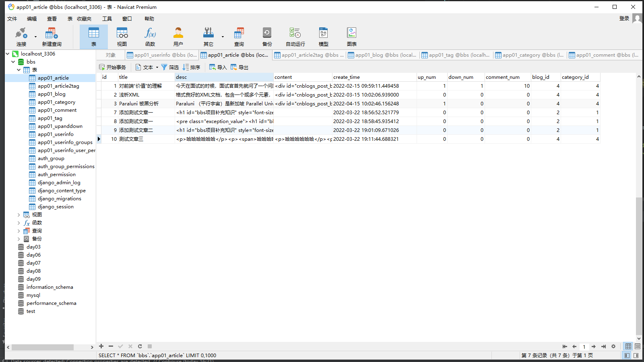This screenshot has width=644, height=362.
Task: Go to next page of records
Action: click(x=594, y=347)
